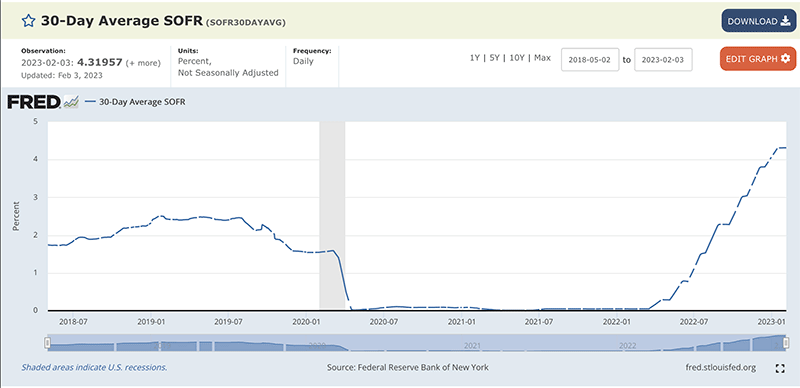This screenshot has height=388, width=800.
Task: Click the download arrow icon
Action: coord(785,21)
